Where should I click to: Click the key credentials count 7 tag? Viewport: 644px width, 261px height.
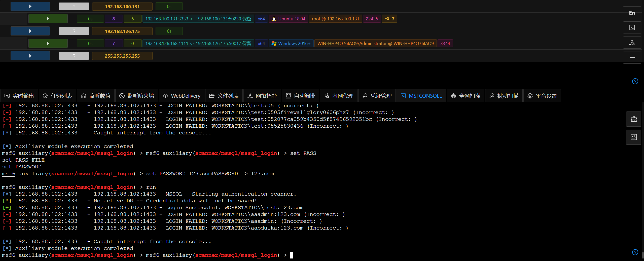tap(389, 19)
